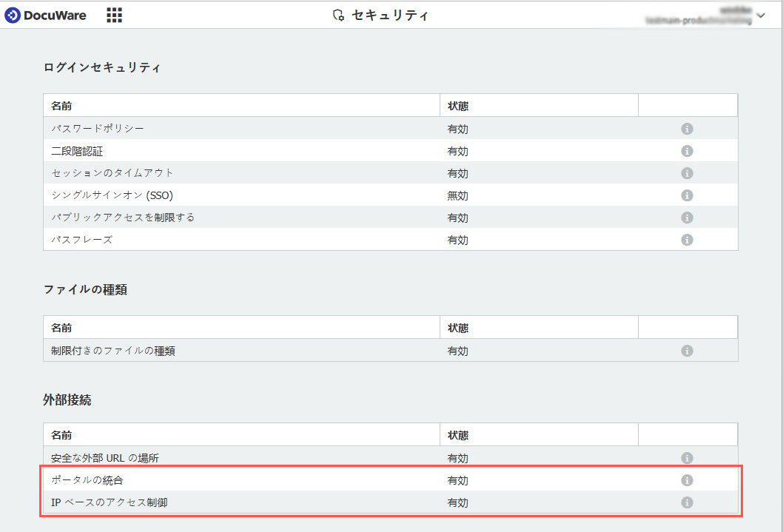Open the apps grid menu
The width and height of the screenshot is (783, 532).
tap(114, 15)
